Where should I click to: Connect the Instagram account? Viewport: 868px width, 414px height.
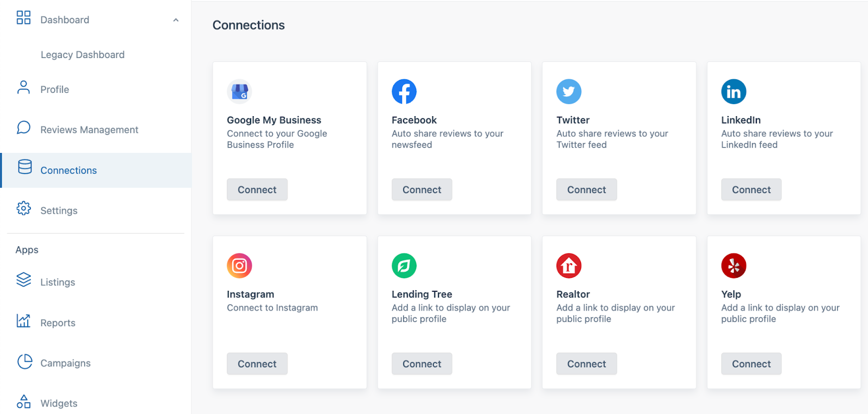257,364
